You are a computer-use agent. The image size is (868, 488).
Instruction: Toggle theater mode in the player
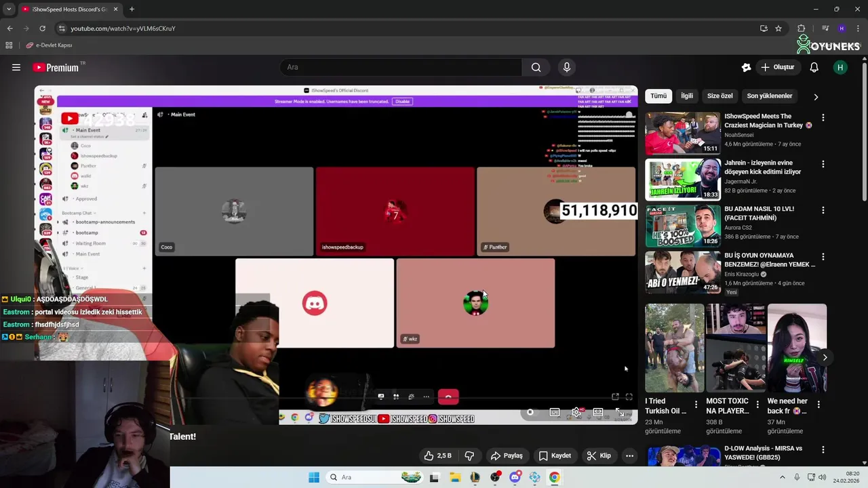[x=598, y=412]
